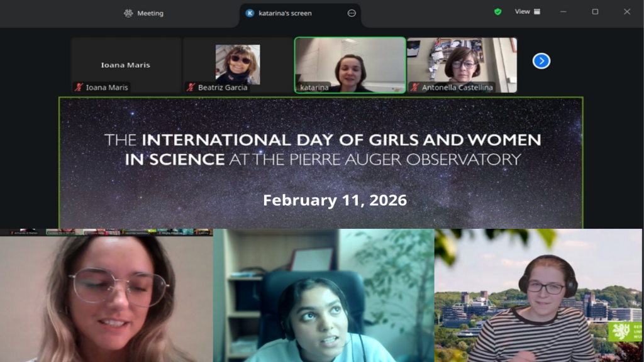Click the View layout grid icon
Image resolution: width=644 pixels, height=362 pixels.
coord(536,11)
